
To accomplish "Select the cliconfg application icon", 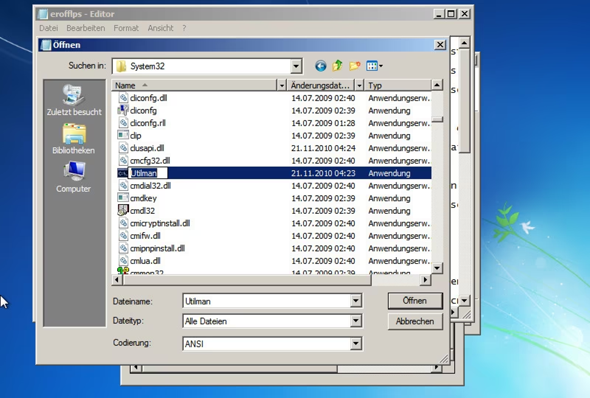I will coord(123,110).
